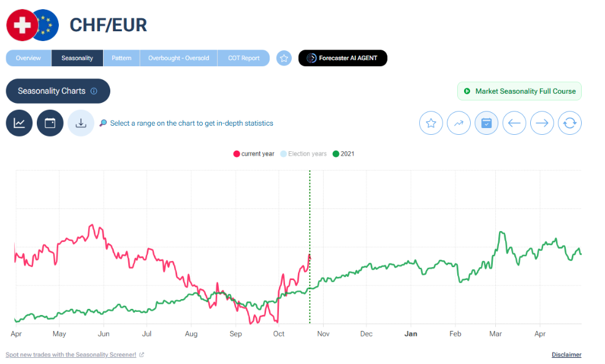Viewport: 605px width, 364px height.
Task: Toggle 2021 series in legend
Action: click(x=343, y=154)
